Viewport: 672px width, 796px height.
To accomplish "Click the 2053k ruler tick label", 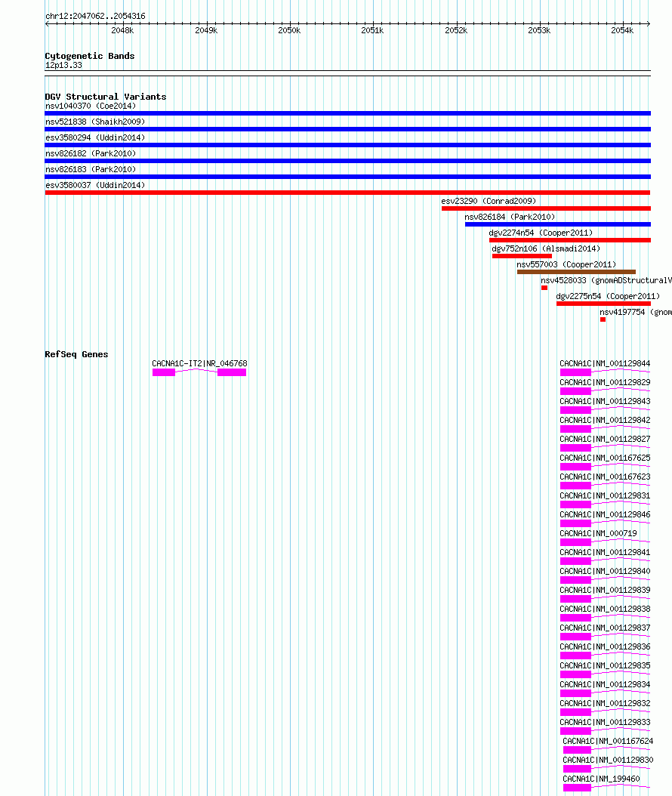I will (x=539, y=30).
